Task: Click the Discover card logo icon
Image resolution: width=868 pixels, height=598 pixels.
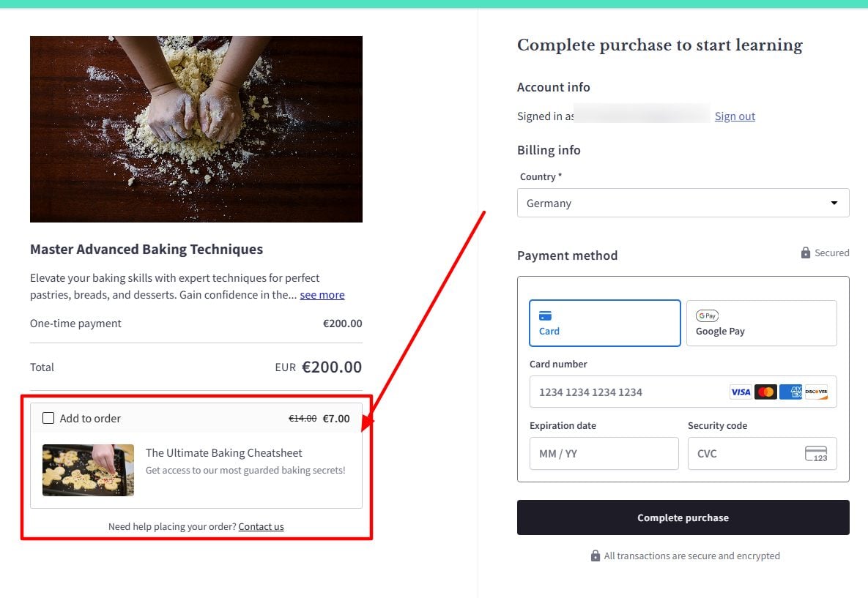Action: pos(816,392)
